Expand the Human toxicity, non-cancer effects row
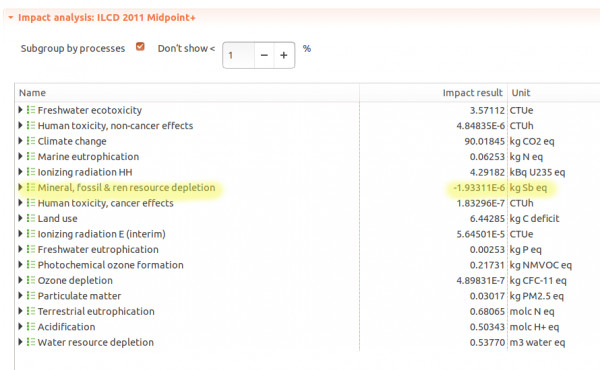600x370 pixels. point(20,125)
